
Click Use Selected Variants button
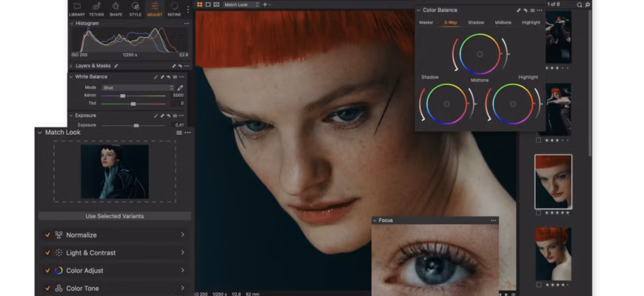pyautogui.click(x=115, y=216)
